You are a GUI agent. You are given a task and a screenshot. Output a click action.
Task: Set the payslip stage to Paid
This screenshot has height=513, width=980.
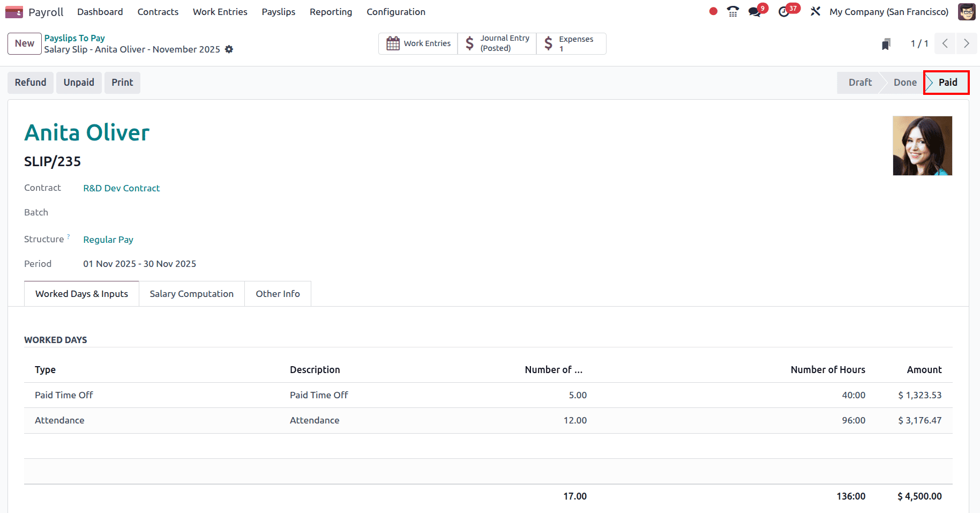pos(948,82)
